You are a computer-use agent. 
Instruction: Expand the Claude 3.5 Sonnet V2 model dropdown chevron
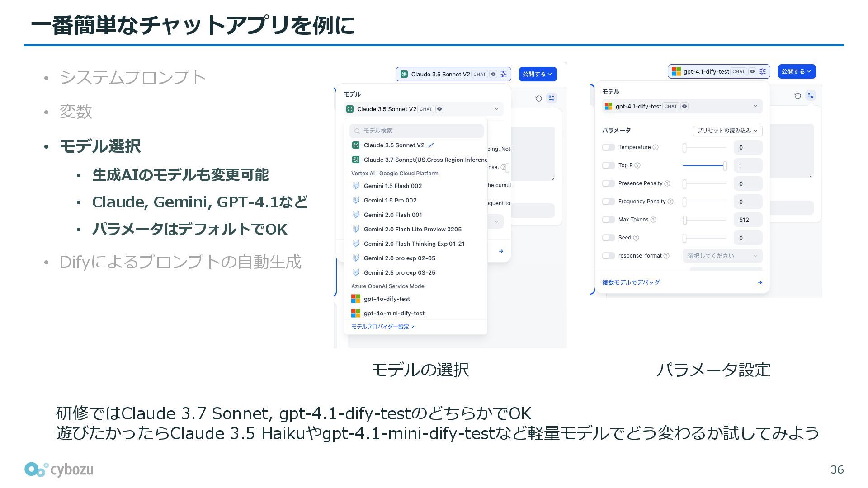(x=496, y=109)
